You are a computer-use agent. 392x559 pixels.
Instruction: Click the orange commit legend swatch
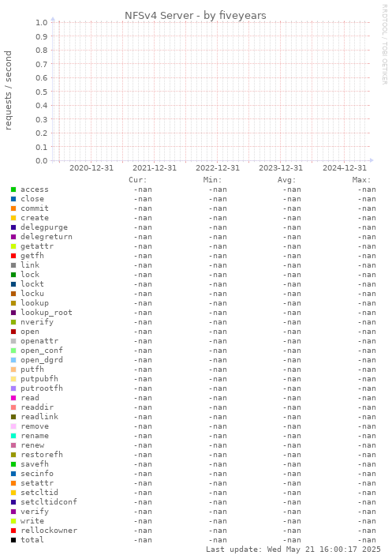(13, 208)
